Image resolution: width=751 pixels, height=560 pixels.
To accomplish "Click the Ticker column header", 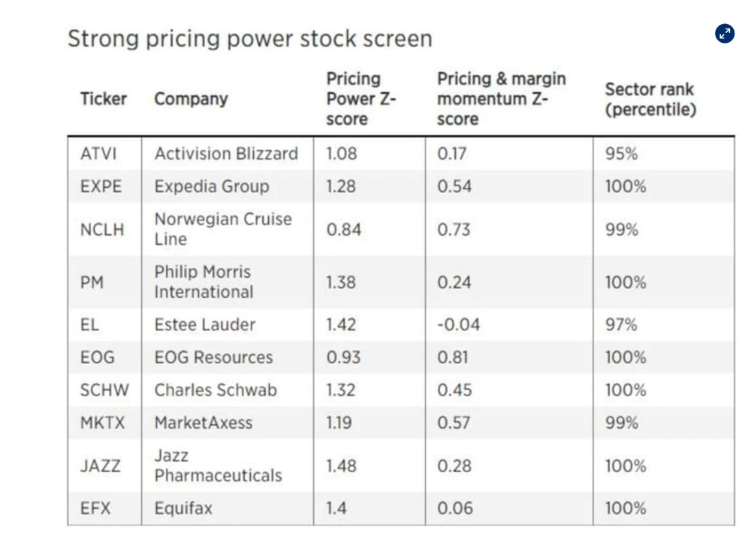I will pos(104,99).
